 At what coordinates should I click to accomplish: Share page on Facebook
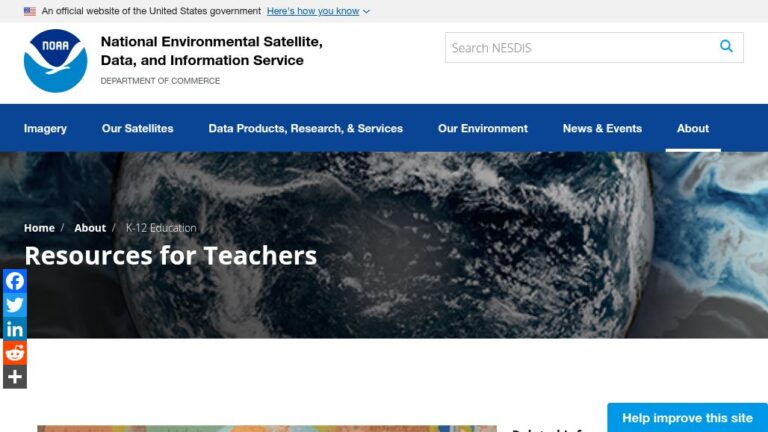coord(15,281)
